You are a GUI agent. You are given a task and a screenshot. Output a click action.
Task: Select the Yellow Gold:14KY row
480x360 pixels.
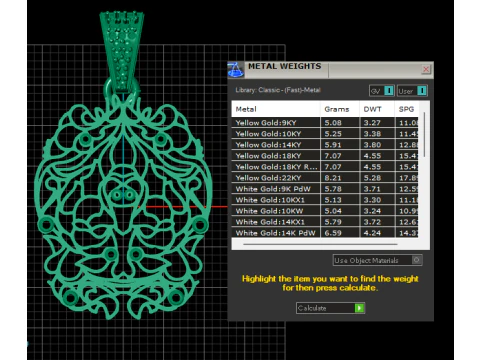pyautogui.click(x=325, y=144)
